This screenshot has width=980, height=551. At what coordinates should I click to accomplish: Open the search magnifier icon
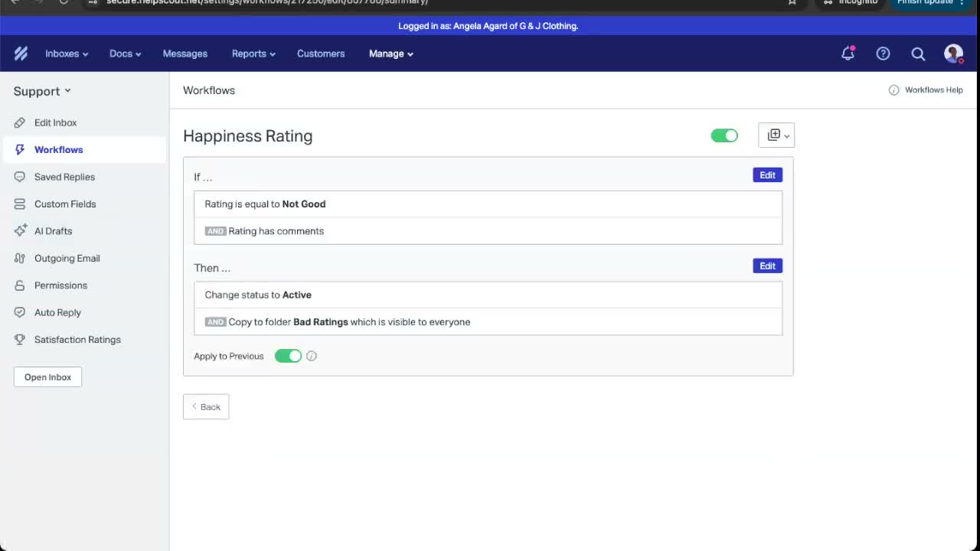click(x=918, y=54)
